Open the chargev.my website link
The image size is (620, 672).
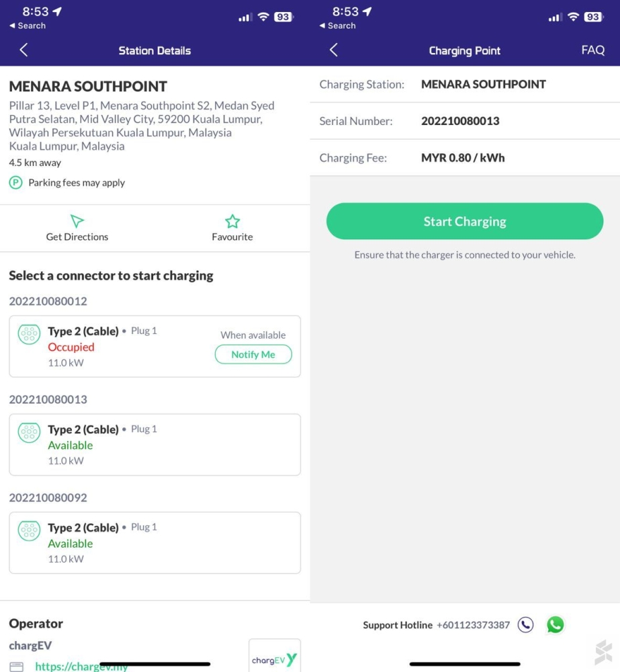(x=81, y=666)
